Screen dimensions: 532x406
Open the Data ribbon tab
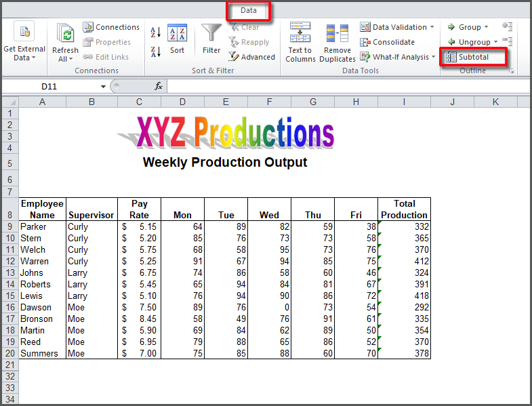(x=248, y=11)
